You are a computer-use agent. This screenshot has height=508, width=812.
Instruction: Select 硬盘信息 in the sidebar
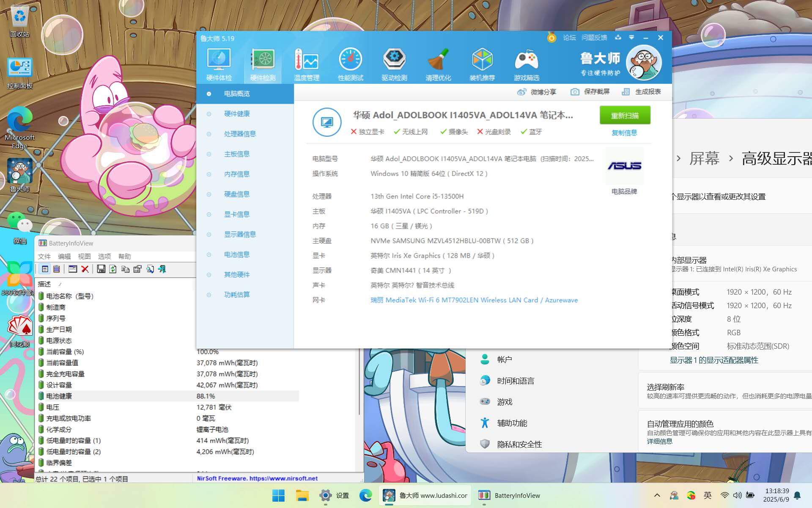click(x=245, y=194)
